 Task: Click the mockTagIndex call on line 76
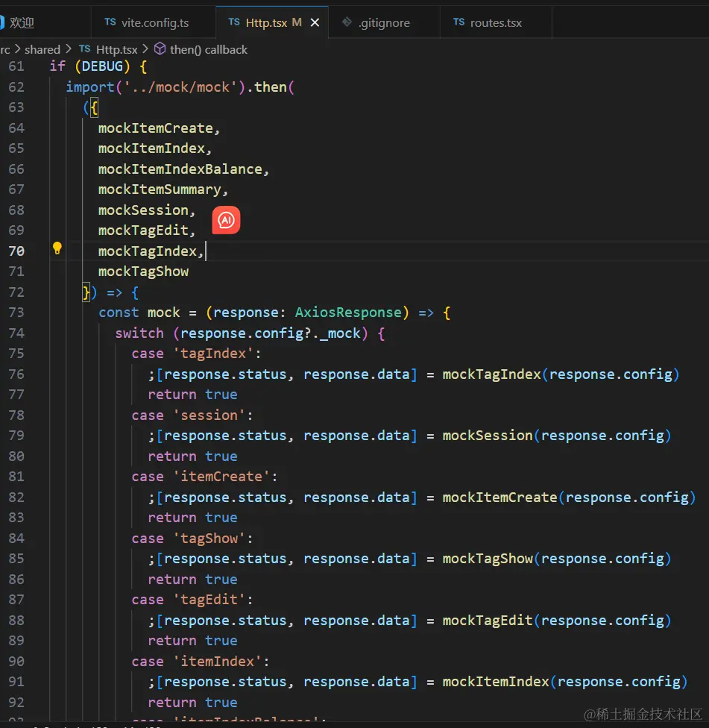491,374
